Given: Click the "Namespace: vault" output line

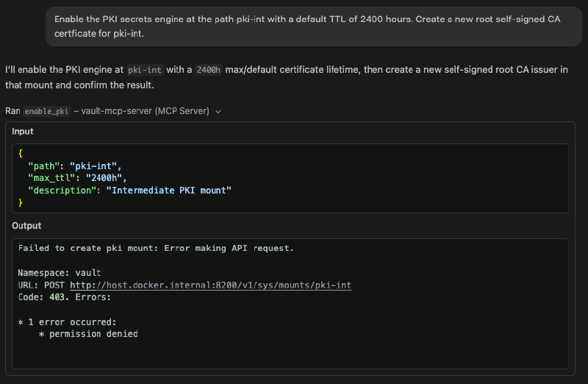Looking at the screenshot, I should pyautogui.click(x=60, y=273).
